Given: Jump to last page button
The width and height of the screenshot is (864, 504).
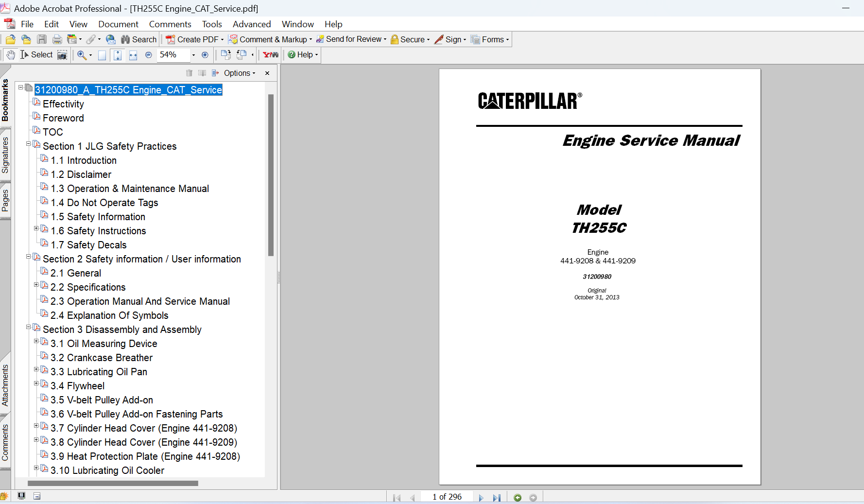Looking at the screenshot, I should [497, 498].
